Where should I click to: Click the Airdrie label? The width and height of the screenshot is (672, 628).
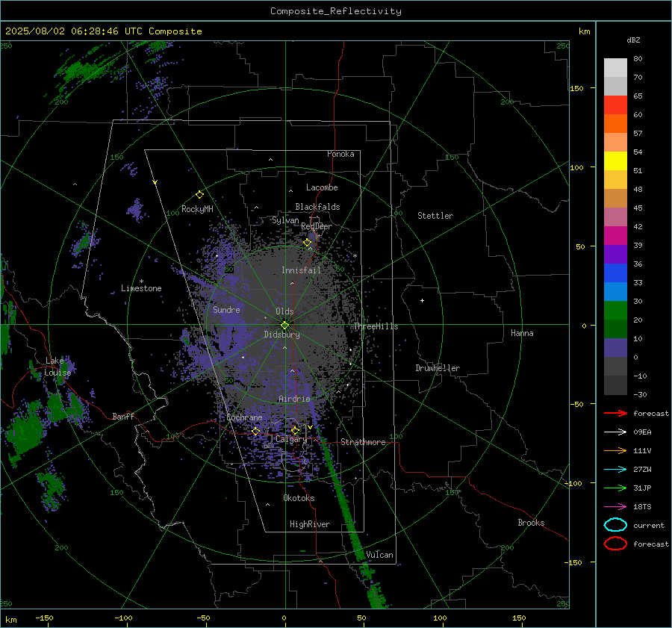coord(294,399)
